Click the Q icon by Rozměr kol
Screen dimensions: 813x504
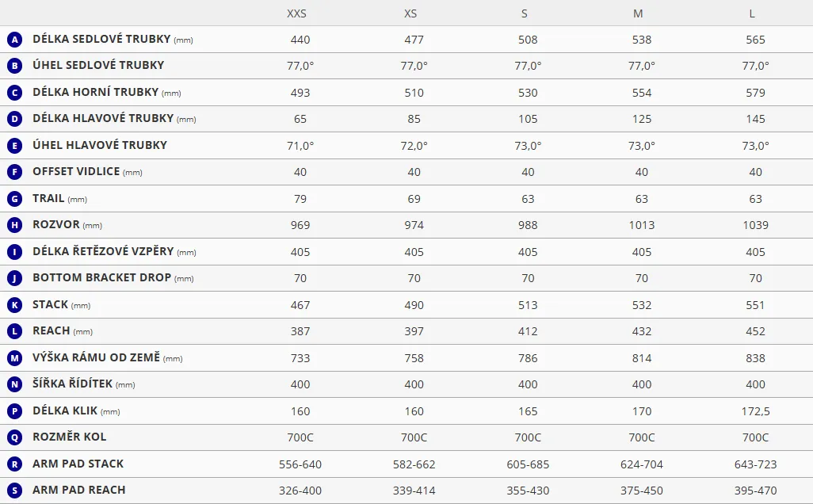[x=14, y=437]
